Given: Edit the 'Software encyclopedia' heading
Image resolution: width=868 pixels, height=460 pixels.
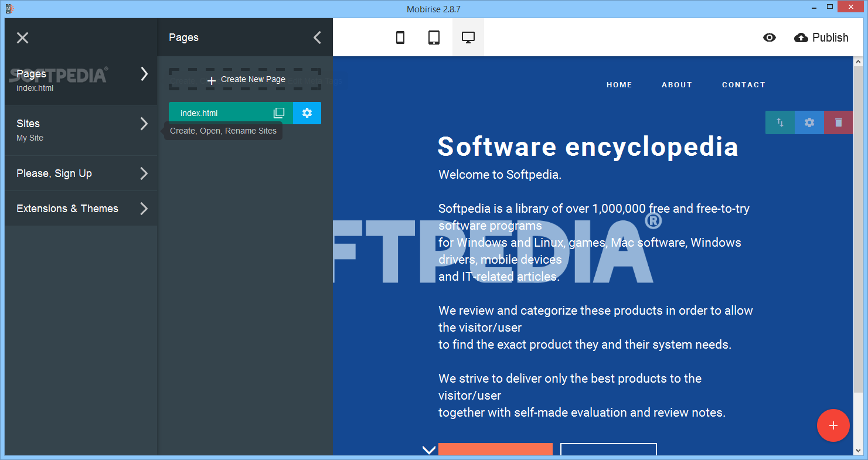Looking at the screenshot, I should [x=588, y=146].
